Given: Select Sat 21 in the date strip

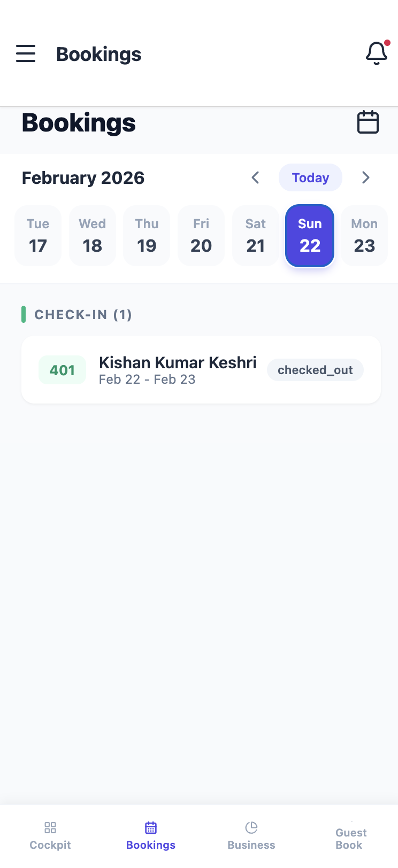Looking at the screenshot, I should click(256, 235).
